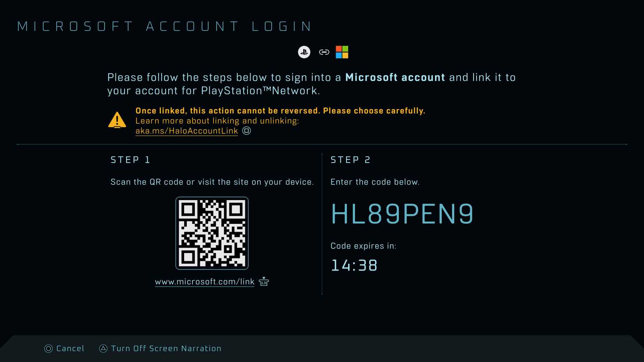Click the yellow warning triangle icon
Image resolution: width=644 pixels, height=362 pixels.
117,120
